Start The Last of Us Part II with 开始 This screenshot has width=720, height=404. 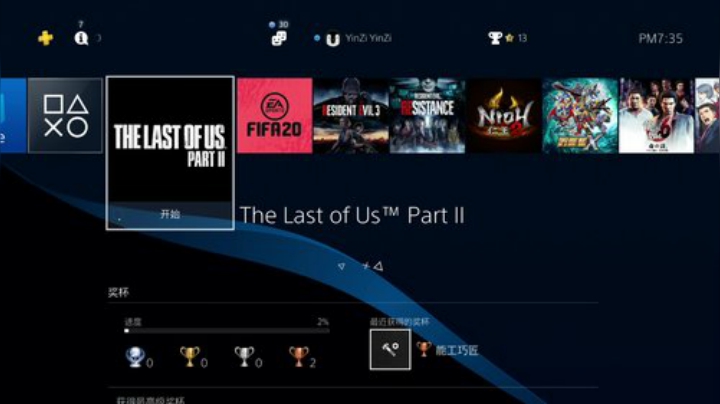170,214
